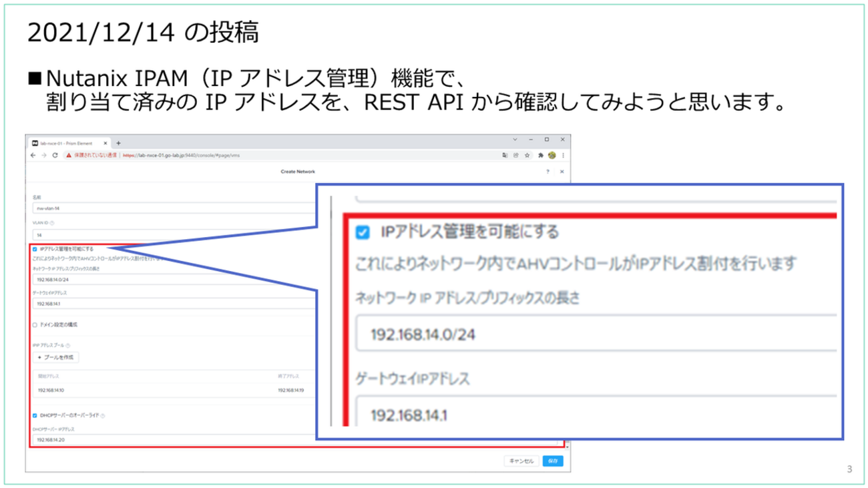Reload the Prism Element page
Screen dimensions: 868x488
(54, 156)
